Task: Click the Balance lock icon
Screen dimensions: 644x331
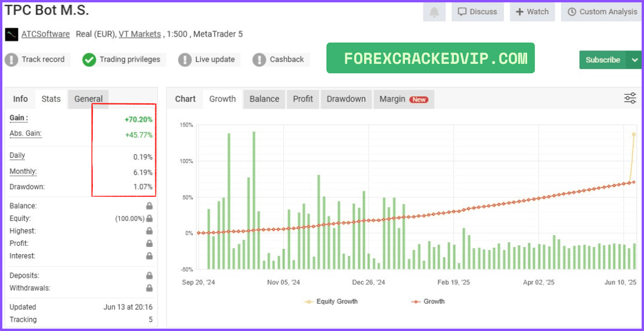Action: pyautogui.click(x=149, y=206)
